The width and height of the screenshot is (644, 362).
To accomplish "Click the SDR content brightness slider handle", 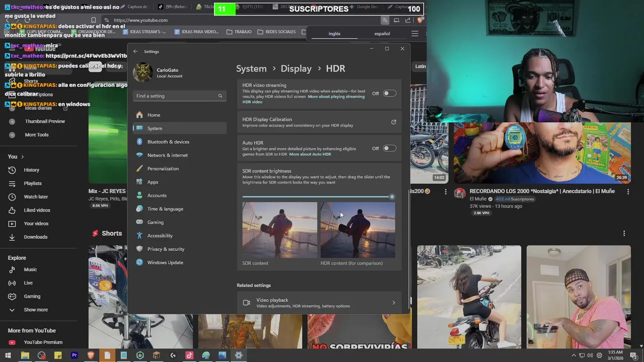I will (392, 197).
